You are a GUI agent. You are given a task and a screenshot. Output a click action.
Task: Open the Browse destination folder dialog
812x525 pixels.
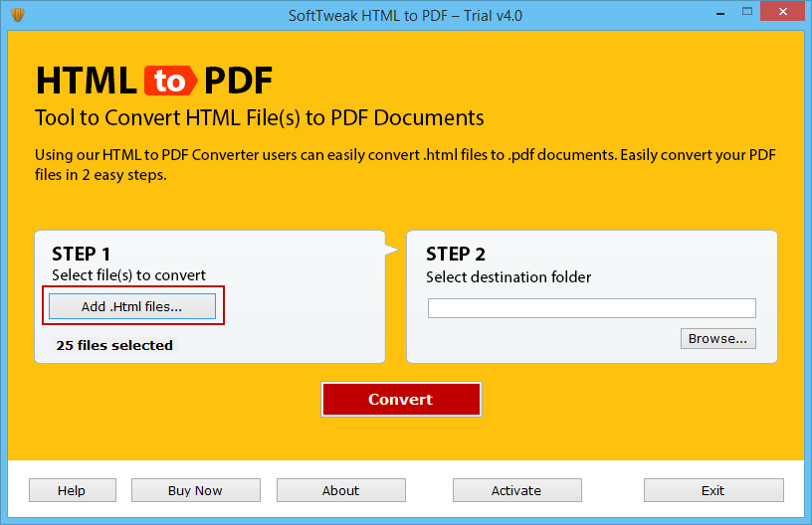(x=717, y=339)
